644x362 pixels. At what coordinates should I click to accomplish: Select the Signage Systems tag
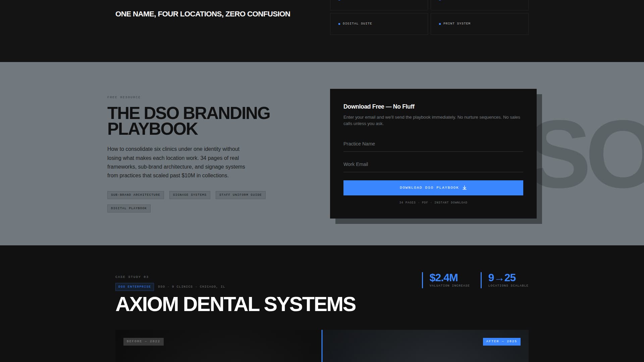190,195
